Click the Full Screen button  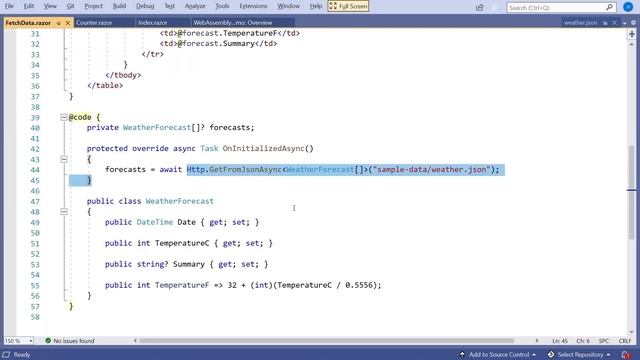pyautogui.click(x=348, y=6)
